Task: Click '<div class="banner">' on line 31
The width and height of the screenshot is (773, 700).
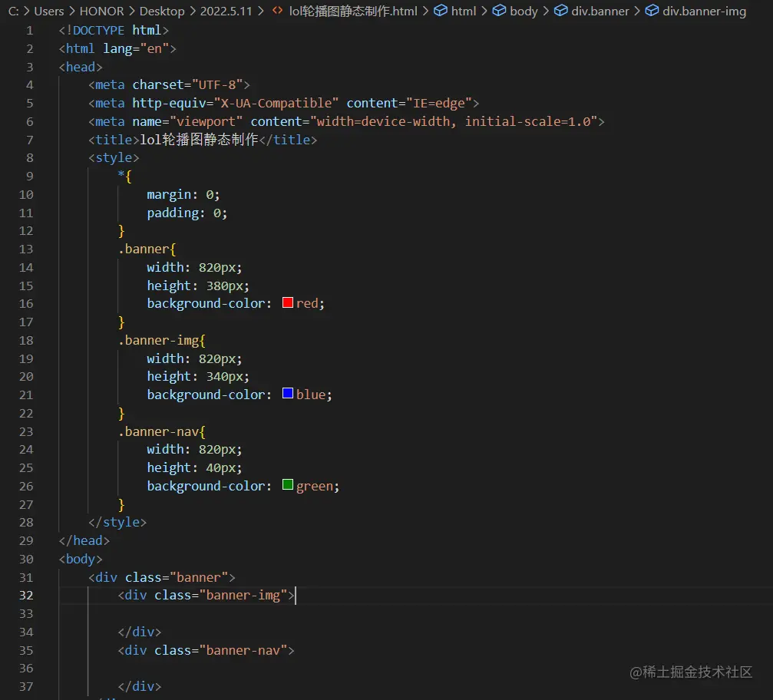Action: pos(162,578)
